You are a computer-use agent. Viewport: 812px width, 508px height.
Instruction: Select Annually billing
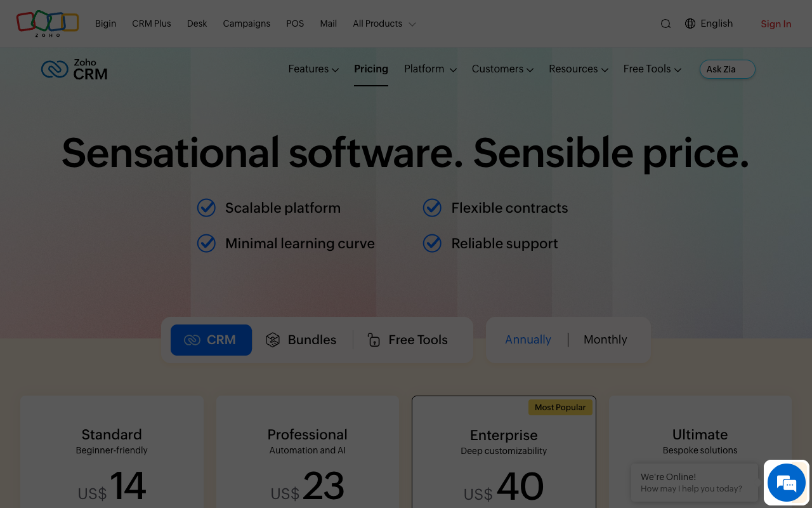(528, 340)
